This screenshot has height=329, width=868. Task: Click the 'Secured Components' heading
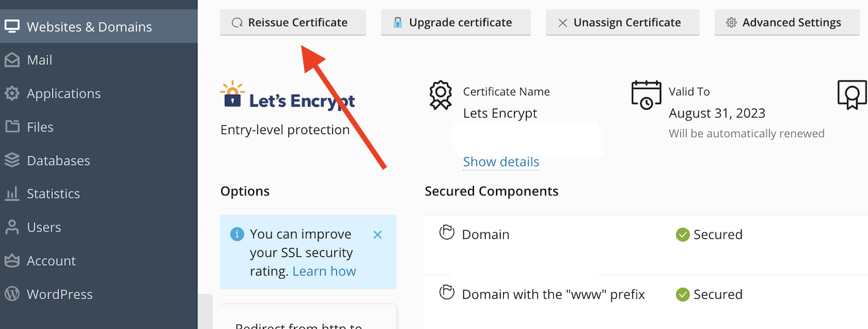point(492,191)
